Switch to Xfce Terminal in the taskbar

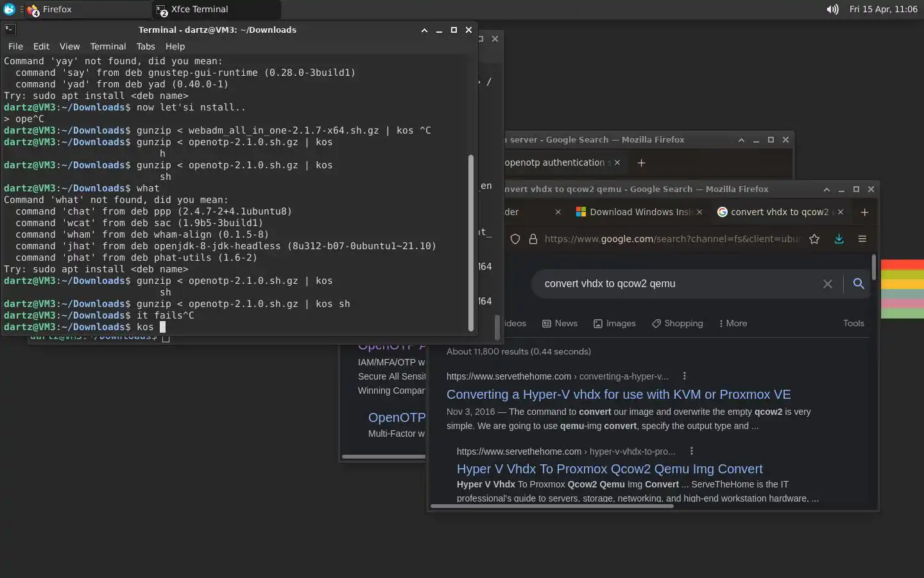click(x=216, y=9)
